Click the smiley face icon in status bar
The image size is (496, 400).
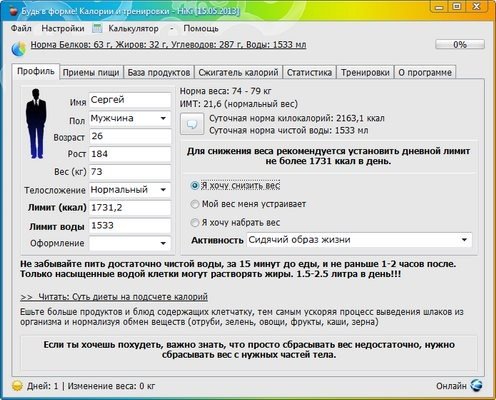pos(17,386)
